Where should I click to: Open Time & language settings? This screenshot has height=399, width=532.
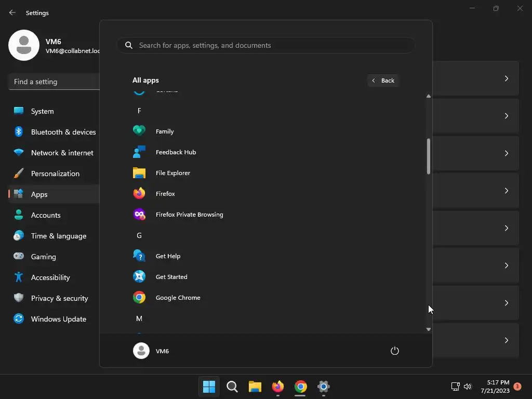54,236
